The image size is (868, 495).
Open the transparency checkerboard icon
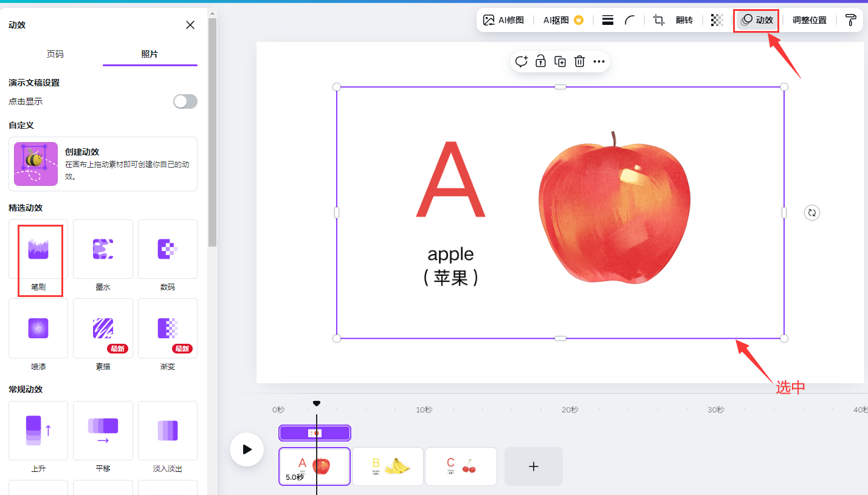(x=717, y=20)
